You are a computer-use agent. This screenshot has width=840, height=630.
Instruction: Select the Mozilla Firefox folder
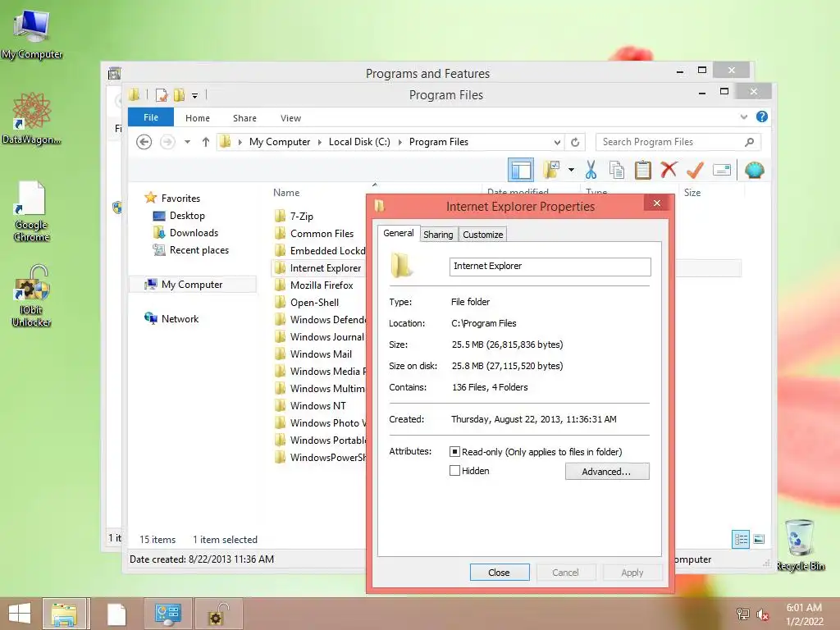tap(322, 285)
